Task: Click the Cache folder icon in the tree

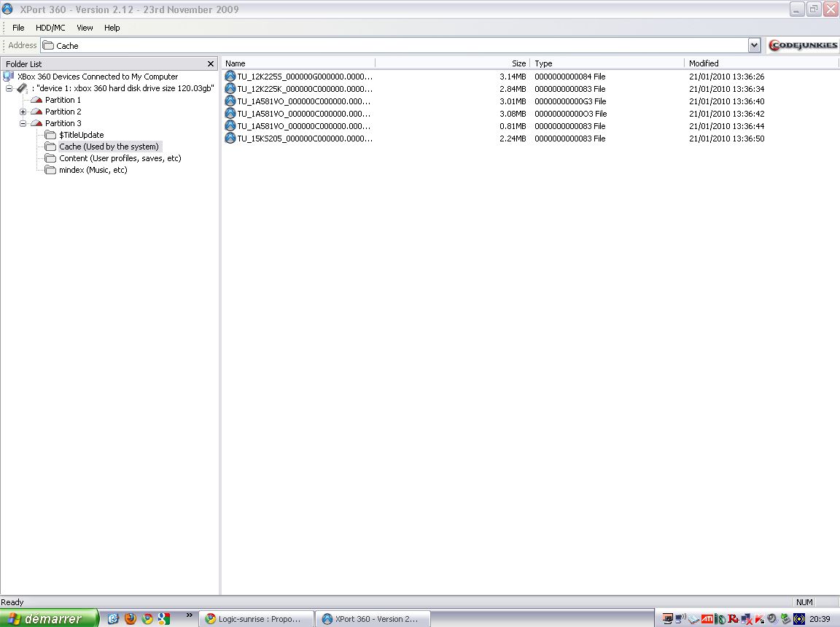Action: [50, 147]
